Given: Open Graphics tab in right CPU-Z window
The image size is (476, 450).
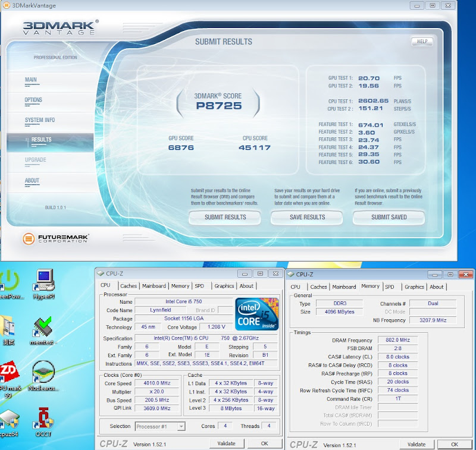Looking at the screenshot, I should pos(414,287).
